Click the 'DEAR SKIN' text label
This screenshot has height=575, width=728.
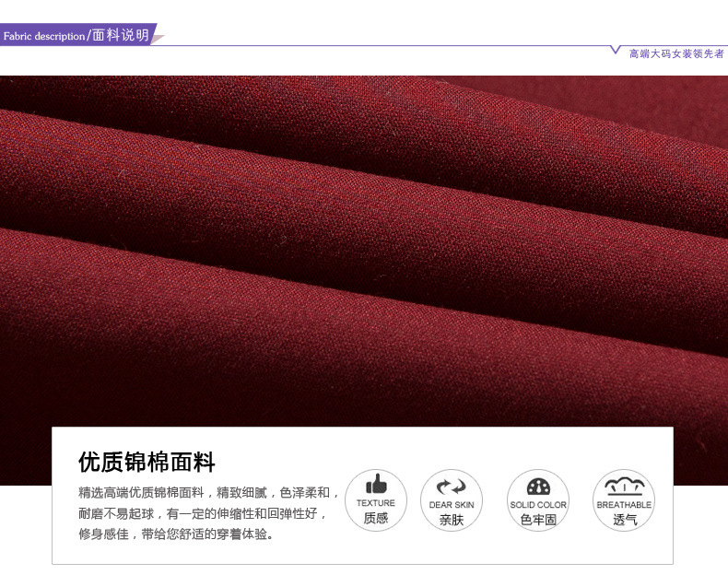pos(452,505)
